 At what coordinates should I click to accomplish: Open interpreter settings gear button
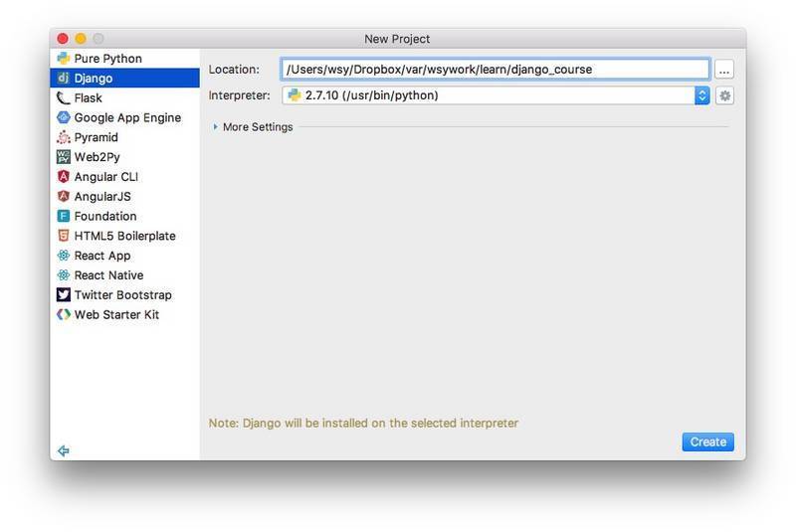[725, 95]
